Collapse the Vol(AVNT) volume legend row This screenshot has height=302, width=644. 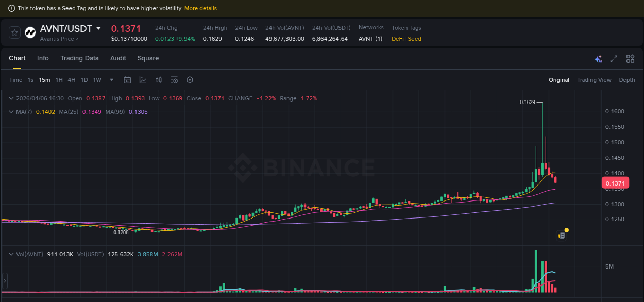coord(11,254)
